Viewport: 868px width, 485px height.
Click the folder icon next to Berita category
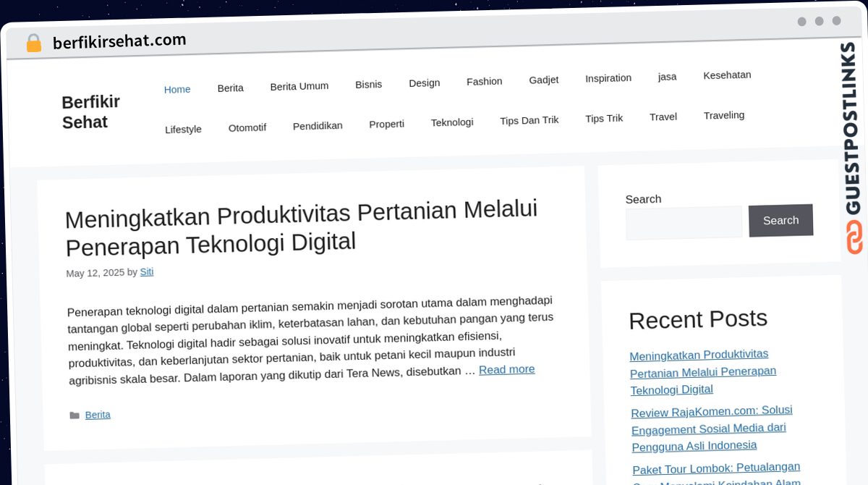click(74, 416)
